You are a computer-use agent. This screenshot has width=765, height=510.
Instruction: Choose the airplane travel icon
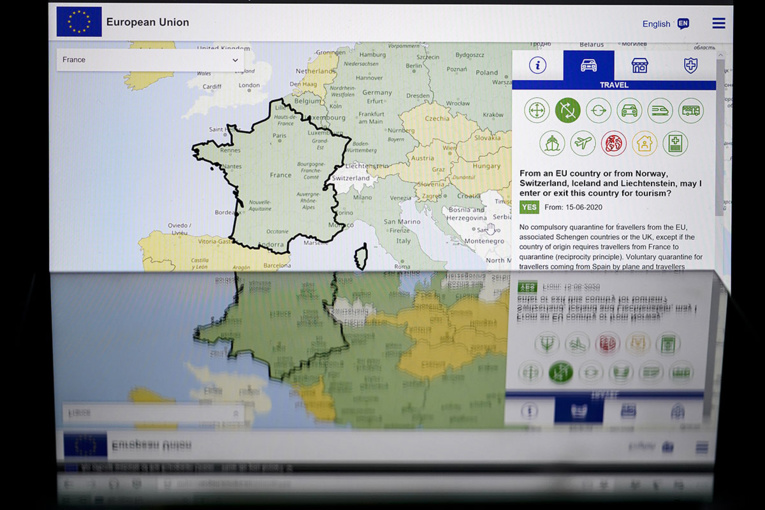point(583,143)
